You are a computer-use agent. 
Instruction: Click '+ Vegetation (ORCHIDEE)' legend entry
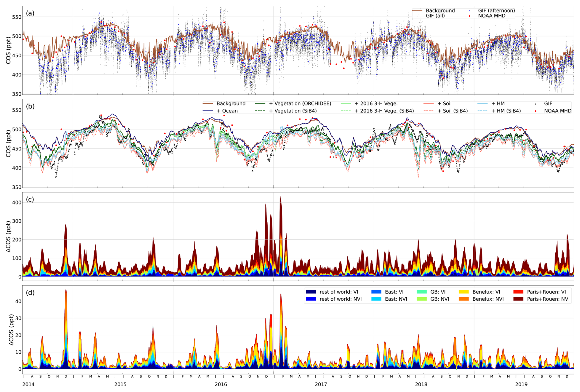click(x=300, y=104)
